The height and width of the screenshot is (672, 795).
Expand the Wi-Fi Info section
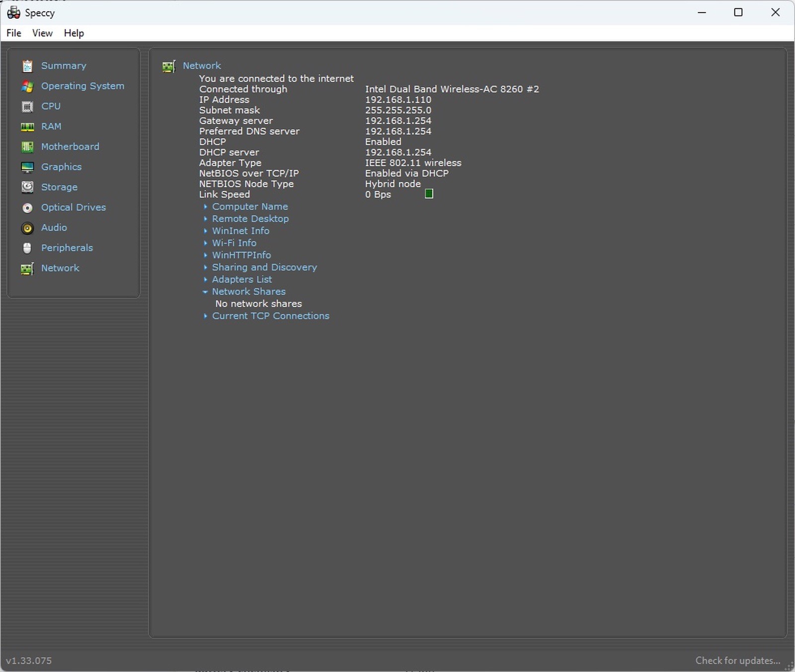pos(205,243)
